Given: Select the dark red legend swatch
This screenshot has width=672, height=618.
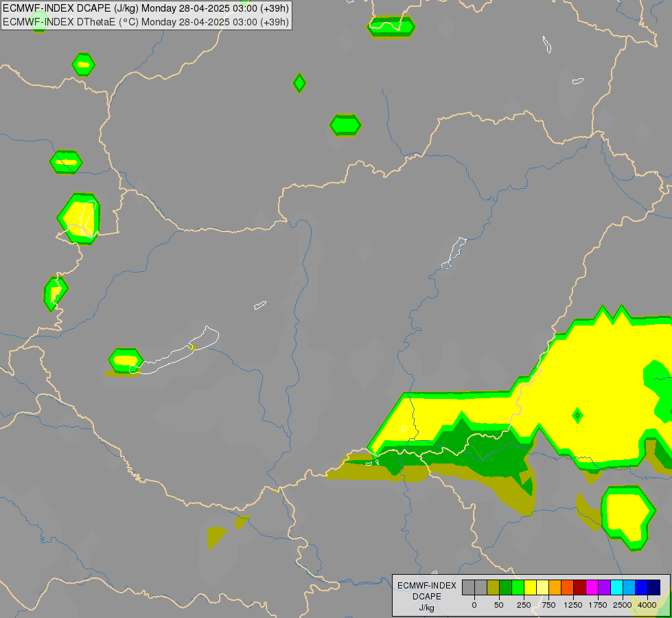Looking at the screenshot, I should 579,588.
